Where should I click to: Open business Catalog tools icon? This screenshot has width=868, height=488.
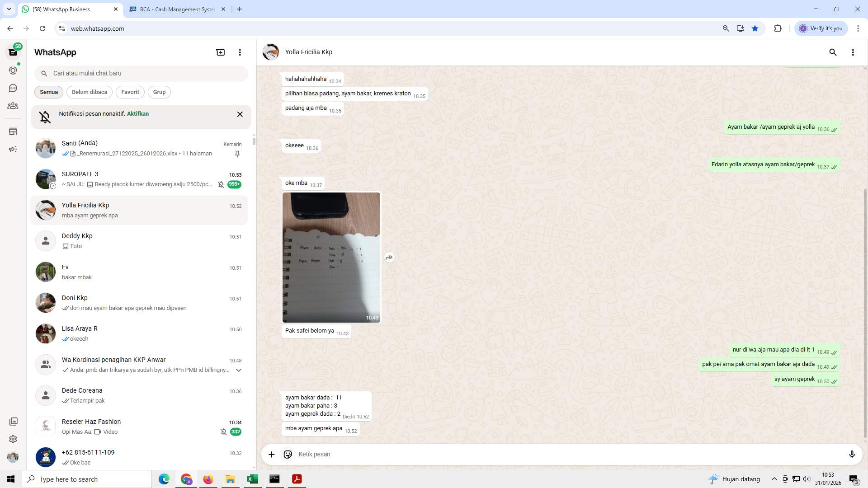click(13, 131)
